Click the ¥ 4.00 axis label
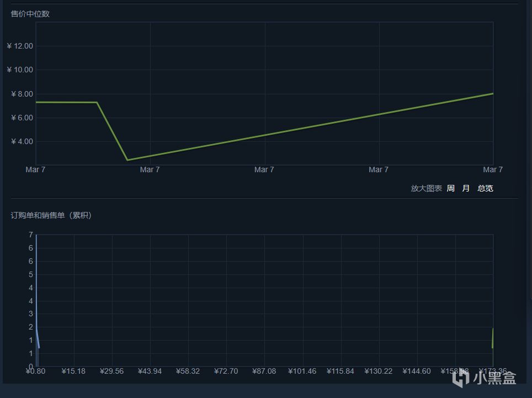The height and width of the screenshot is (398, 532). [x=22, y=141]
